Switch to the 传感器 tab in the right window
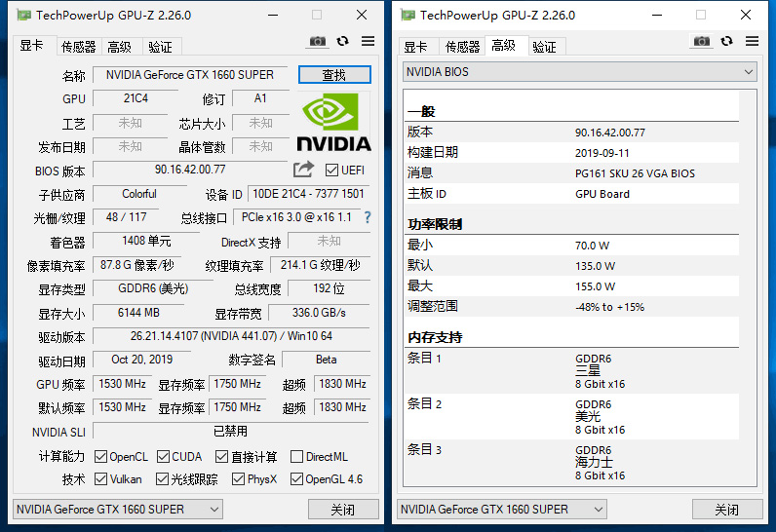 462,47
